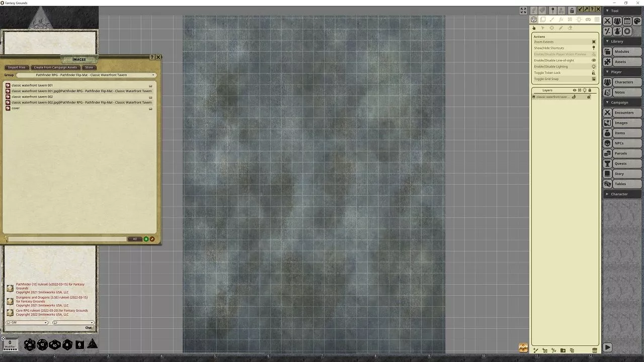Click the d8 die
This screenshot has width=644, height=362.
(x=67, y=345)
